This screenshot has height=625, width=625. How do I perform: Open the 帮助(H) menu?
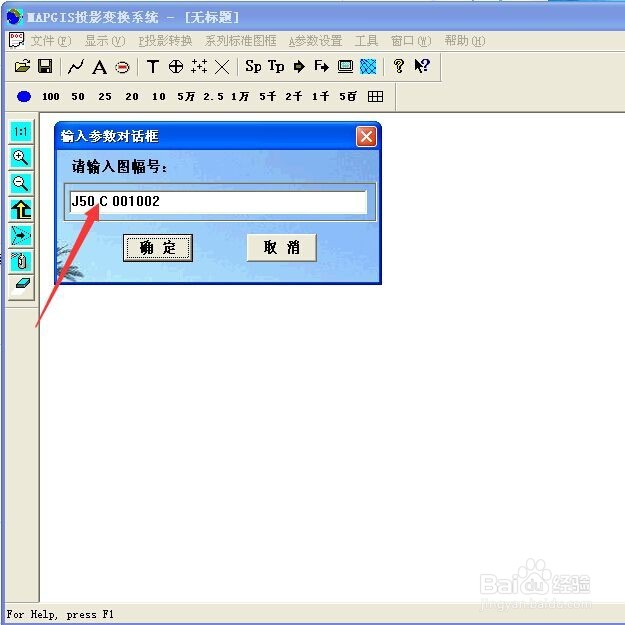click(x=465, y=41)
